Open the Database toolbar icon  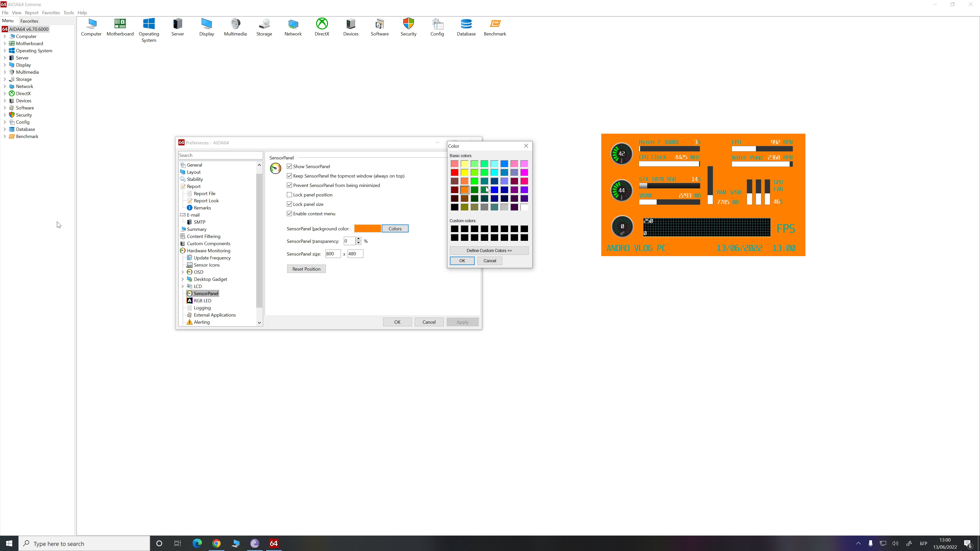(x=466, y=27)
